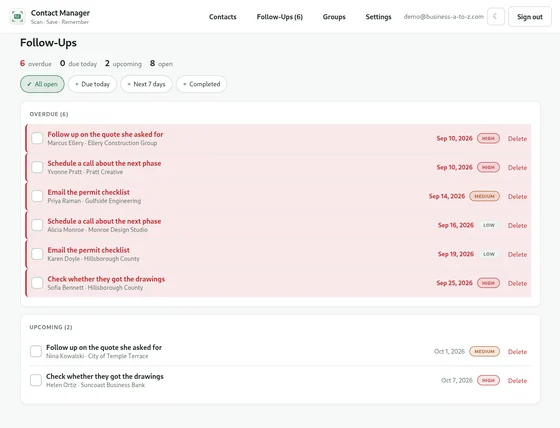Complete the Helen Ortiz follow-up

(36, 380)
